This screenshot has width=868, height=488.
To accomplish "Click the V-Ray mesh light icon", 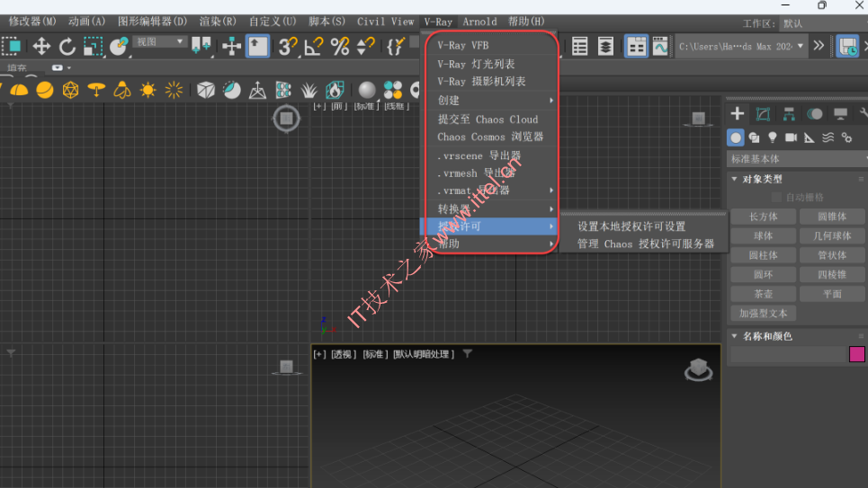I will [70, 90].
